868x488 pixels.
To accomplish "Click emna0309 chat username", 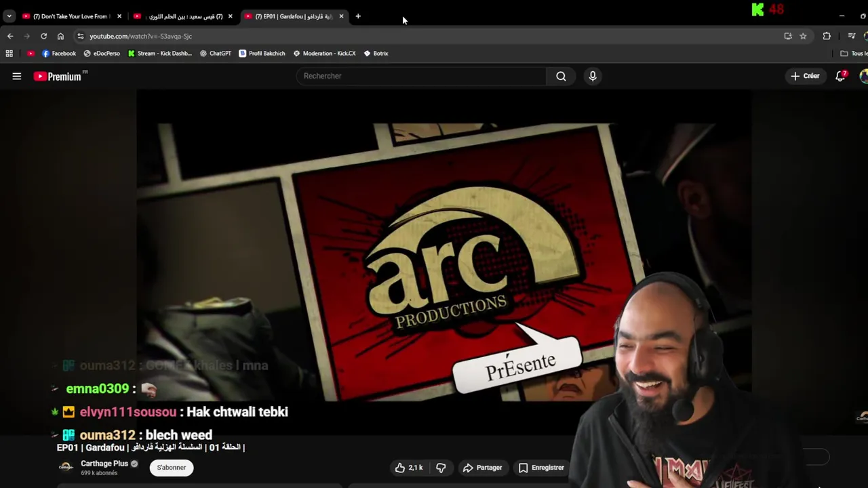I will [x=97, y=389].
